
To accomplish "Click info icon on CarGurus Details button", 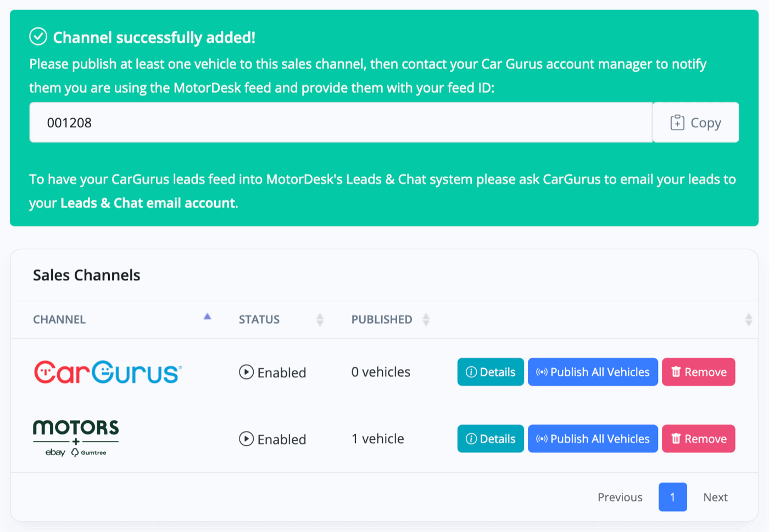I will click(471, 372).
